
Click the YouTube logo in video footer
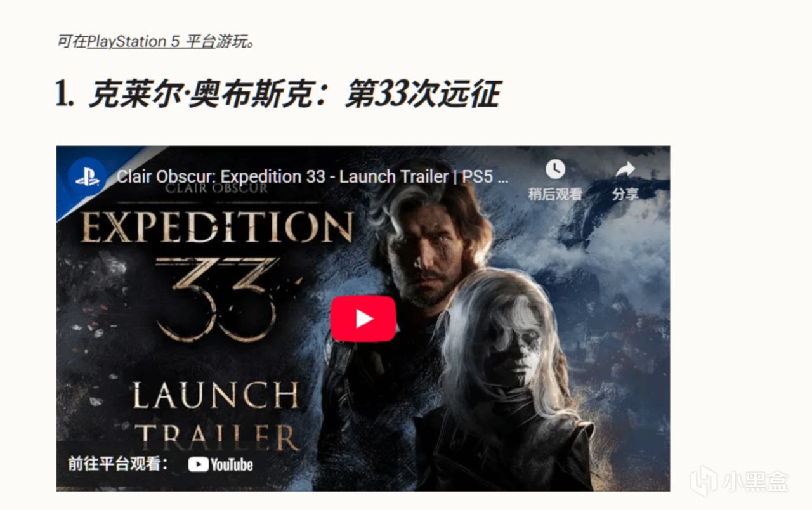tap(221, 464)
